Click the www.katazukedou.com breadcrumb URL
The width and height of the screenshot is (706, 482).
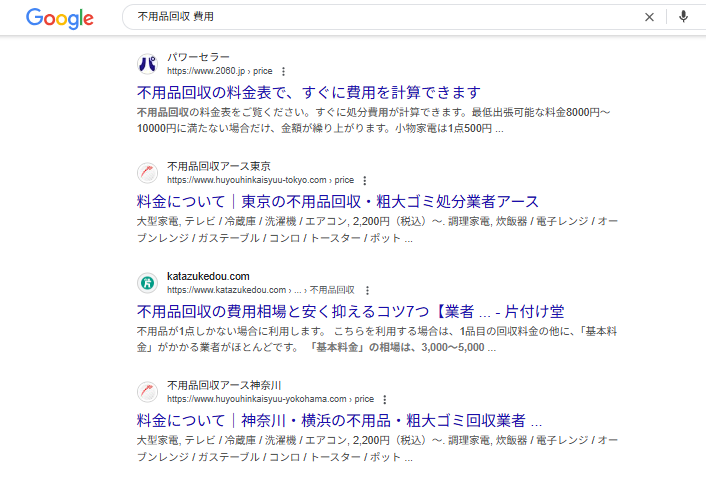tap(261, 290)
